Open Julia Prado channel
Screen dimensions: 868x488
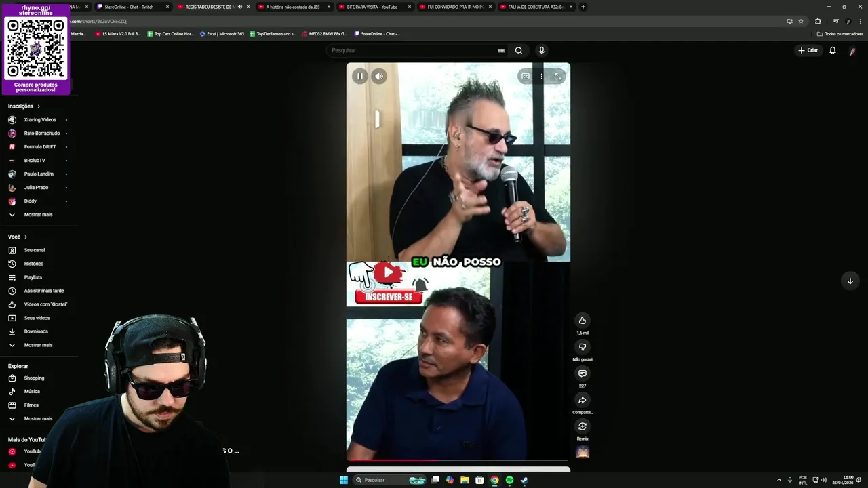point(37,188)
